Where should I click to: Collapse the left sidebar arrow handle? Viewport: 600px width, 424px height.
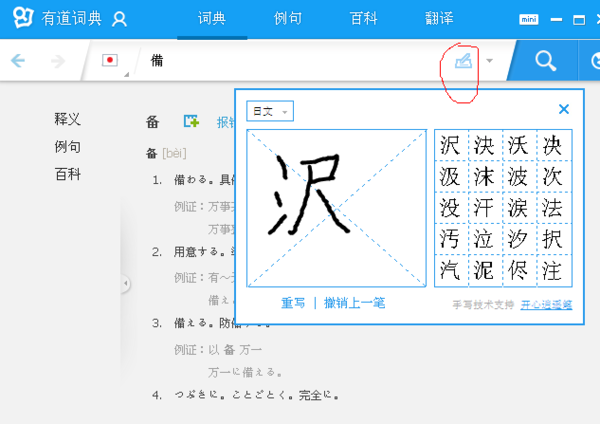(126, 284)
